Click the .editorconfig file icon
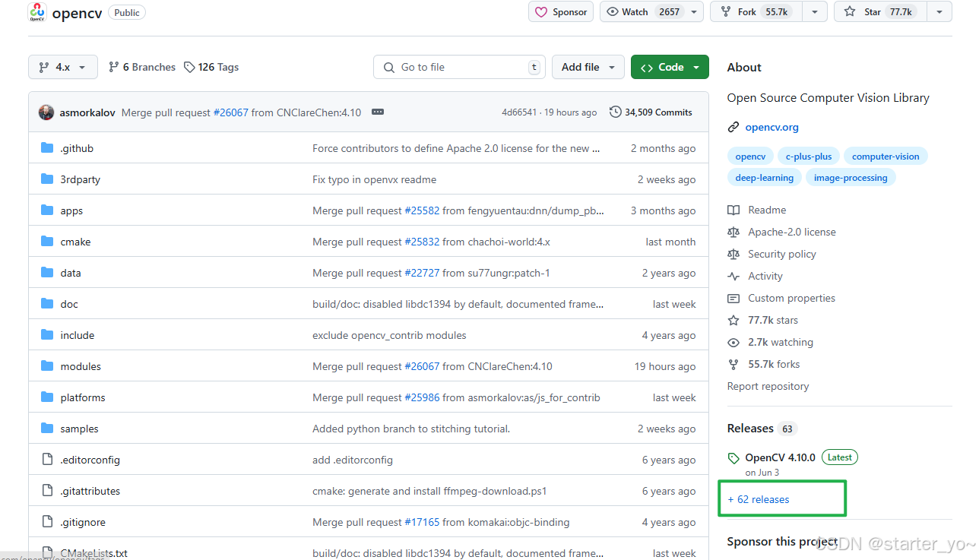The width and height of the screenshot is (979, 560). [47, 460]
